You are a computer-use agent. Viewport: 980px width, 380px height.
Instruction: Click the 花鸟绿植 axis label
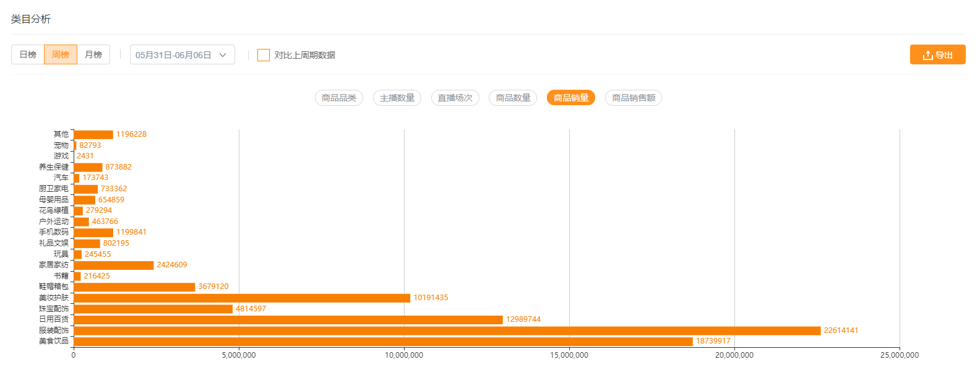(54, 210)
